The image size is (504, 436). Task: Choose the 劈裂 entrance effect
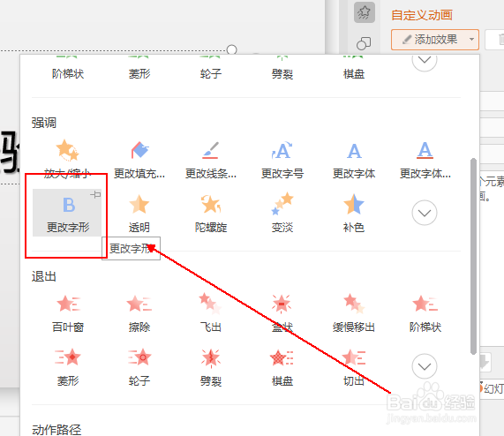tap(282, 68)
